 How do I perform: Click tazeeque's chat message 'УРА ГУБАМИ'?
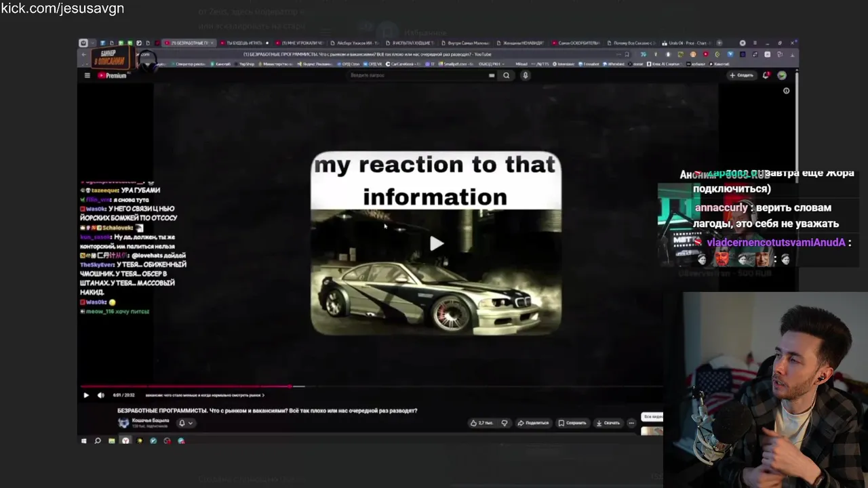tap(120, 190)
